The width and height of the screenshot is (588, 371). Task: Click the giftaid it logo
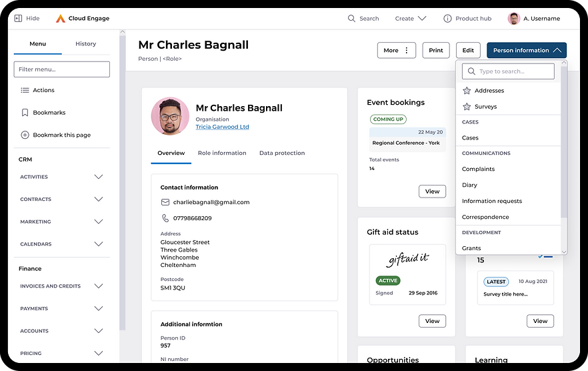click(407, 259)
